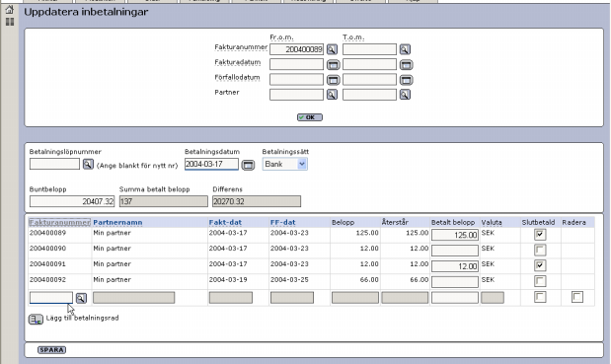Open calendar for Fakturadatum T.o.m. field
Screen dimensions: 611x364
point(406,65)
